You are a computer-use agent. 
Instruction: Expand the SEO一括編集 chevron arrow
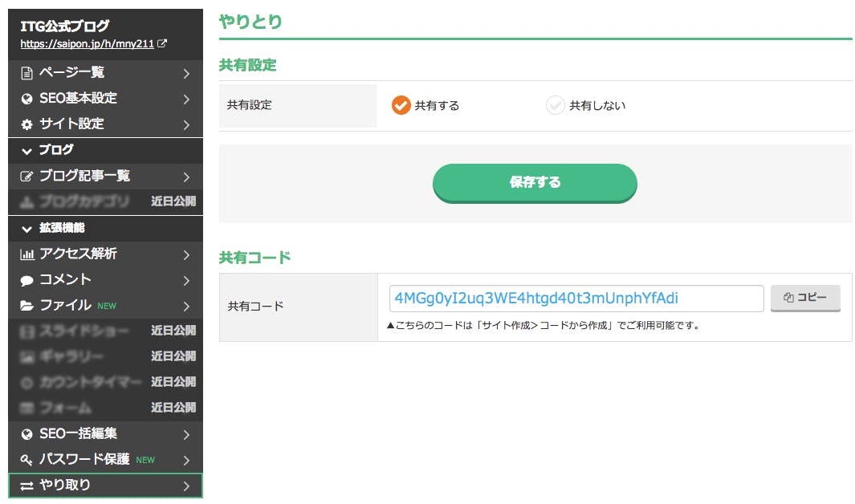pos(186,434)
